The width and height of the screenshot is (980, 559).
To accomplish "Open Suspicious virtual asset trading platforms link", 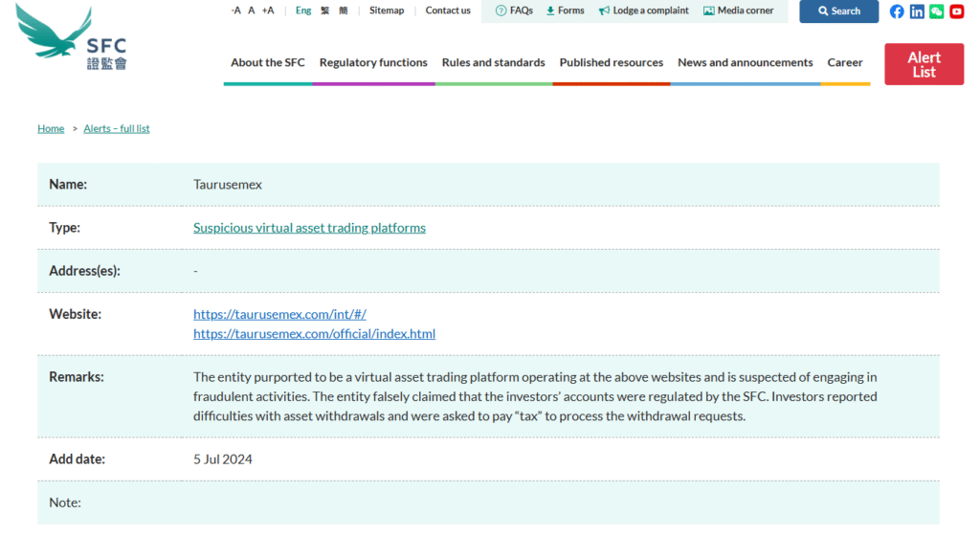I will 309,228.
